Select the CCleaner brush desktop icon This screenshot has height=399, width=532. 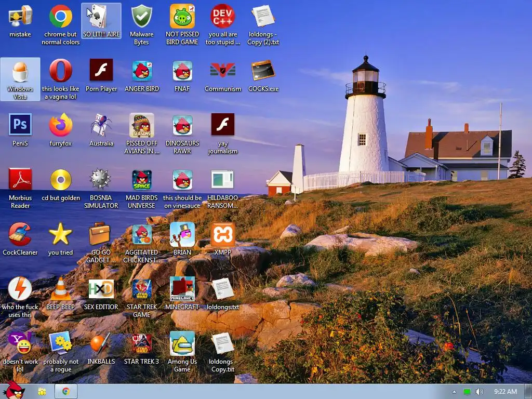point(20,239)
